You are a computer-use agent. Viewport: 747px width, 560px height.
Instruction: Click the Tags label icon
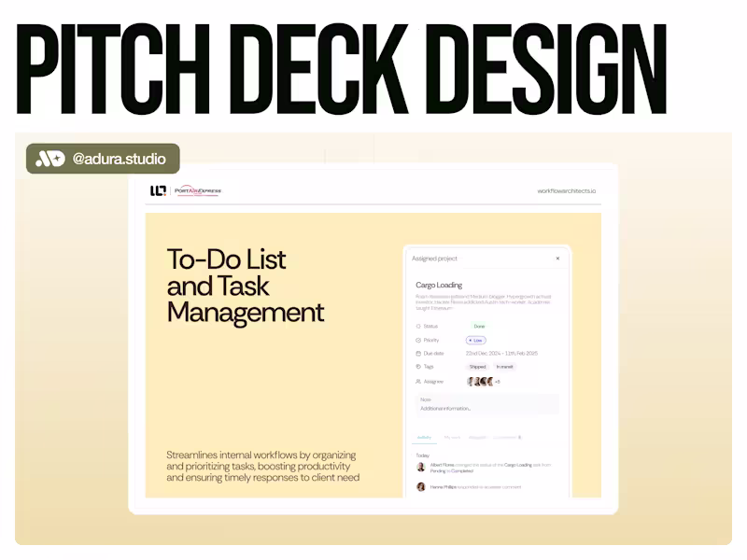pyautogui.click(x=418, y=366)
